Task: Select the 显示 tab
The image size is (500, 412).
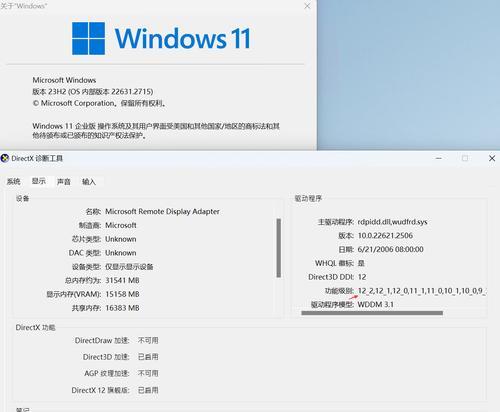Action: (39, 181)
